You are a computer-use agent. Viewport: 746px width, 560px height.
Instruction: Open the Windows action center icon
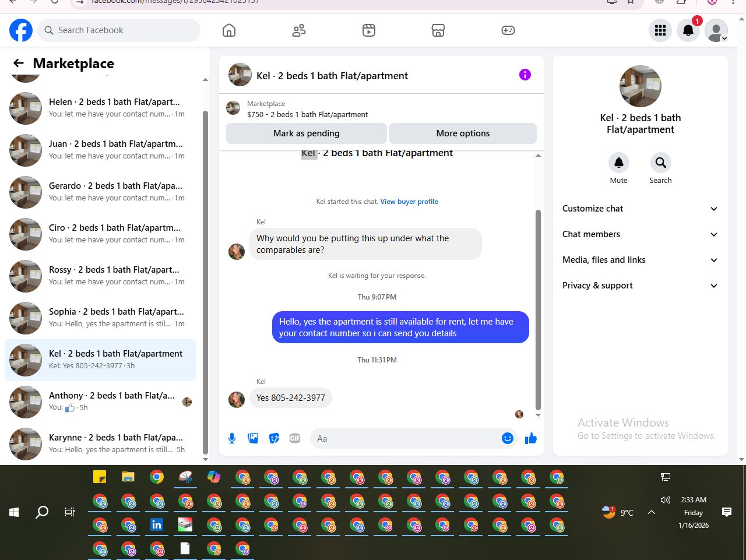coord(727,512)
